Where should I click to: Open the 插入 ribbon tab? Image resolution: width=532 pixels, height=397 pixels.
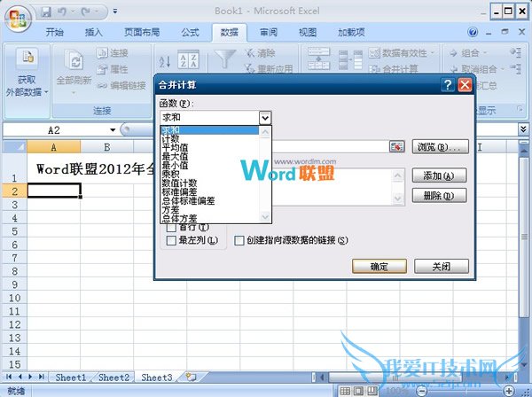click(93, 33)
